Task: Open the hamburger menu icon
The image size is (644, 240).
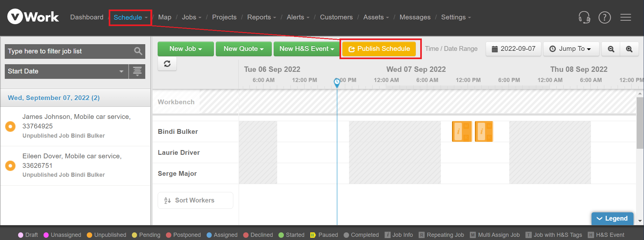Action: [x=626, y=17]
